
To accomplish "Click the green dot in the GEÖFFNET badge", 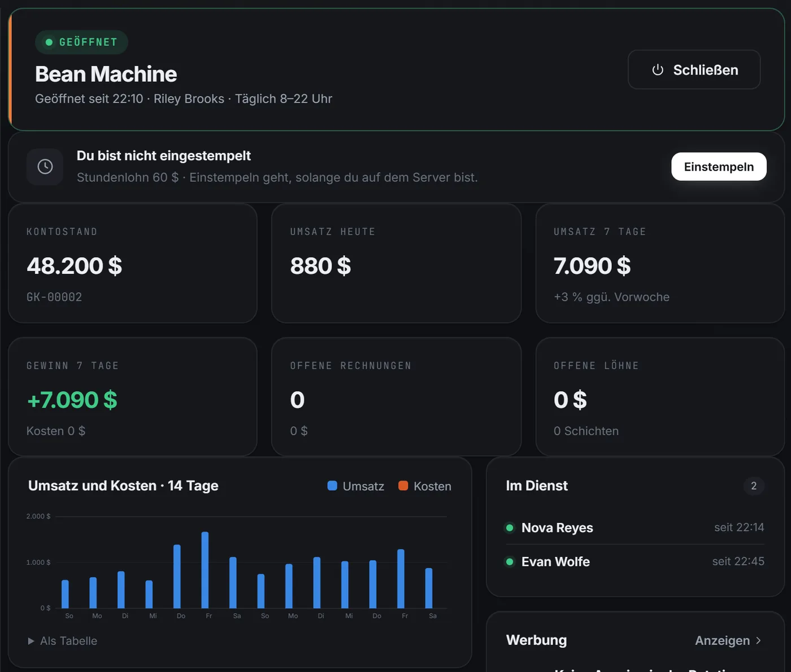I will [49, 42].
